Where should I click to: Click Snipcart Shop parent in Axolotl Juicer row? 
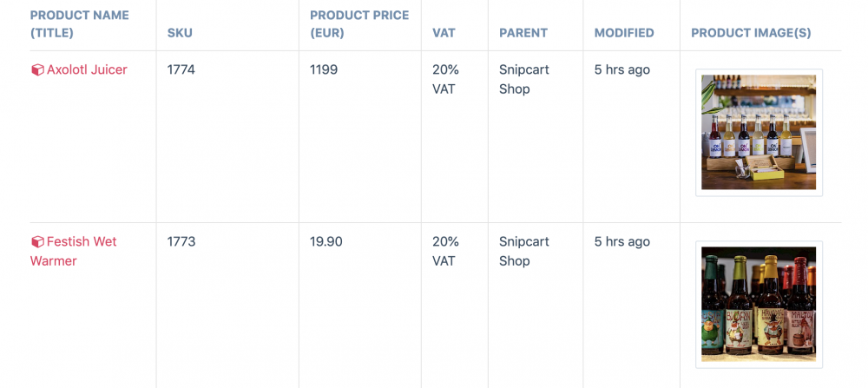(x=523, y=79)
